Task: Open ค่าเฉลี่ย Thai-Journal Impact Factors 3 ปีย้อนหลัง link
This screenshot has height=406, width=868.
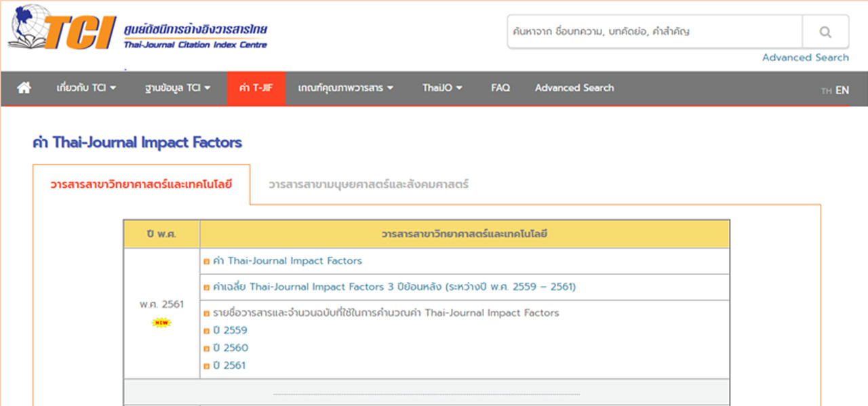Action: pyautogui.click(x=394, y=287)
